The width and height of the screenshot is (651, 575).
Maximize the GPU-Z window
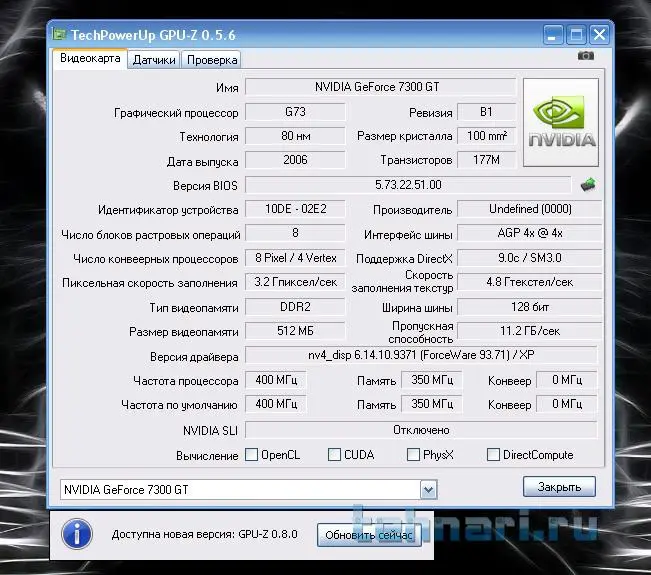[x=576, y=34]
